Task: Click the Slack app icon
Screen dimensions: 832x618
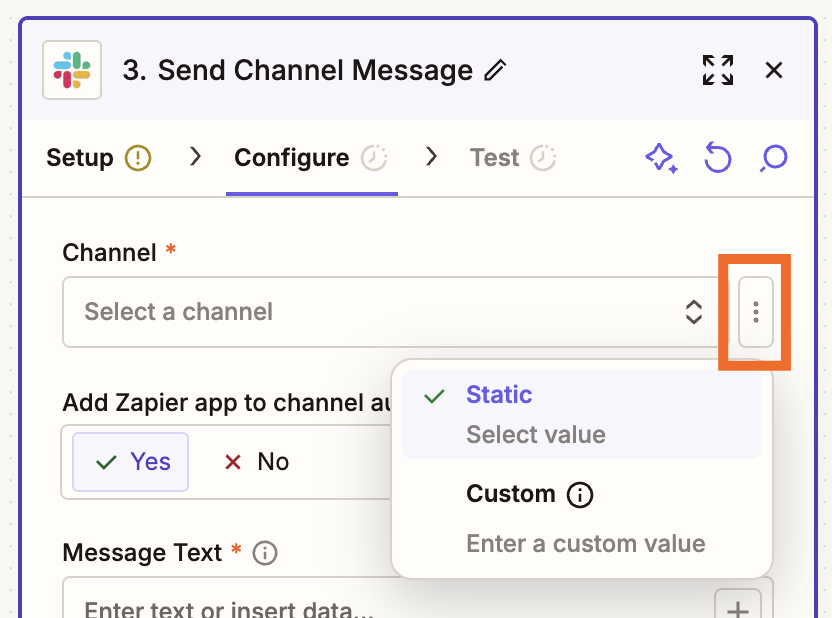Action: click(x=71, y=70)
